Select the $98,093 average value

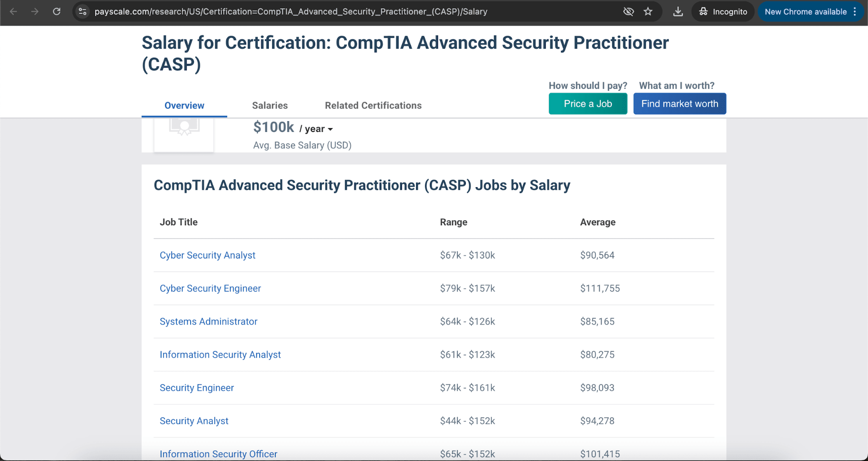pyautogui.click(x=597, y=388)
